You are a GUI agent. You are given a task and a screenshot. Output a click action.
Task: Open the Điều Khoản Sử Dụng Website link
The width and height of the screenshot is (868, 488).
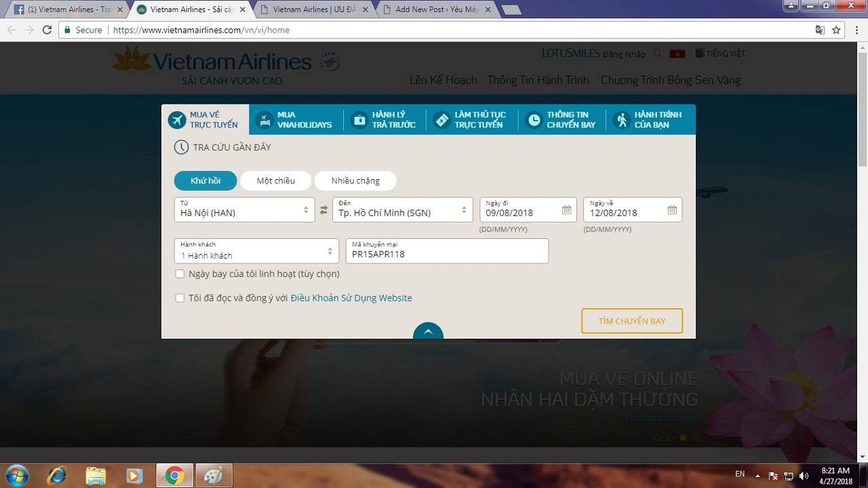click(351, 298)
